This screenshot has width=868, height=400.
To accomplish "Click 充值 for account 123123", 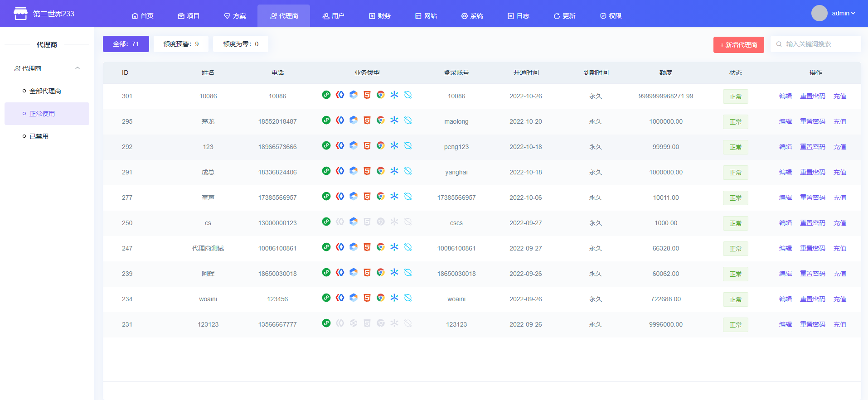I will 840,324.
